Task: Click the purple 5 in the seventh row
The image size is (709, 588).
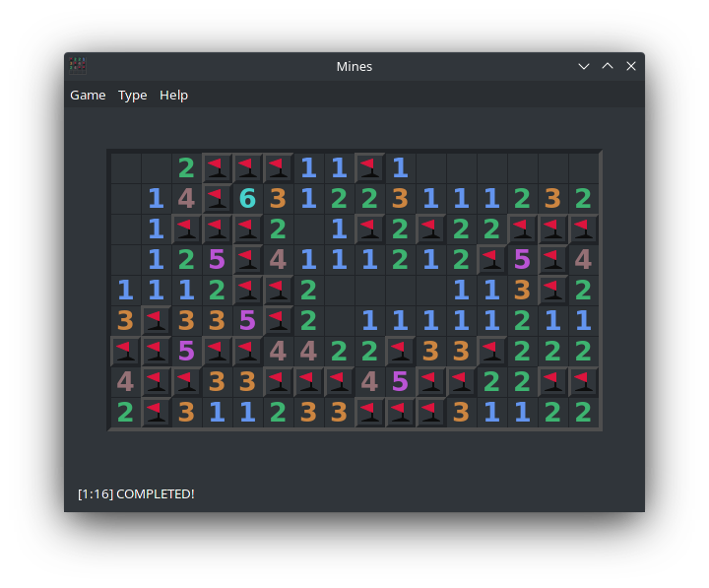Action: [186, 352]
